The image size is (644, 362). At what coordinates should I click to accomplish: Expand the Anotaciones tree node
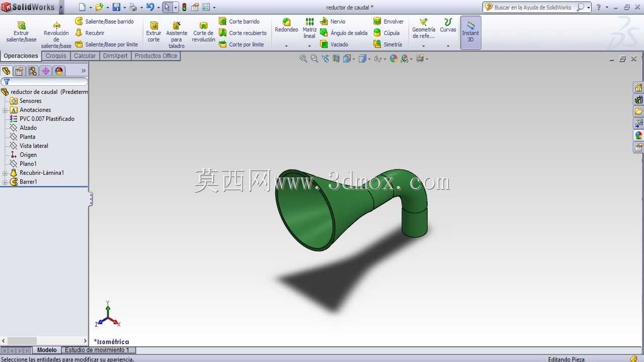(5, 110)
